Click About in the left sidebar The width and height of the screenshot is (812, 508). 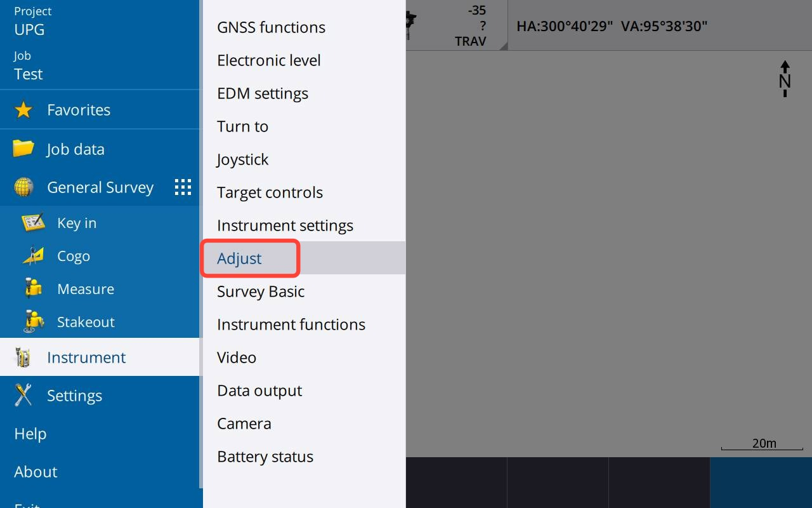(36, 472)
